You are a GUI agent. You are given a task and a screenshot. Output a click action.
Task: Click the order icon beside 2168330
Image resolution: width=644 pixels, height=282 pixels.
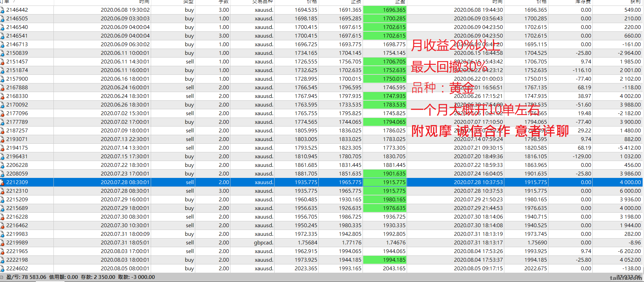[x=2, y=96]
